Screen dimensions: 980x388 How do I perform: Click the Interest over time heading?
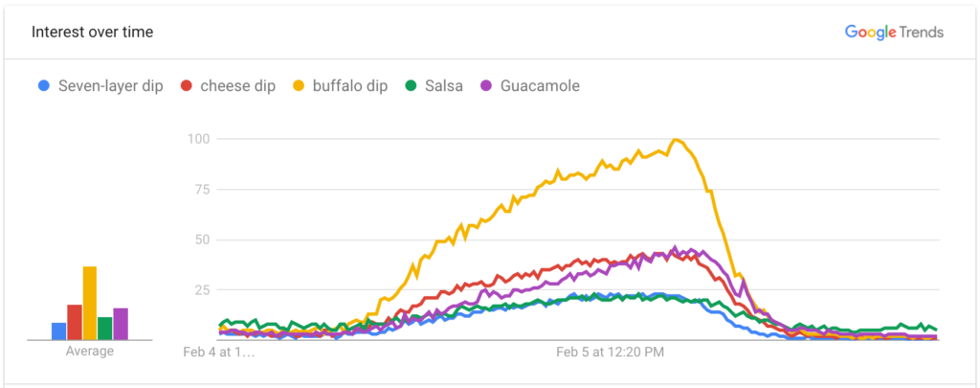point(92,32)
